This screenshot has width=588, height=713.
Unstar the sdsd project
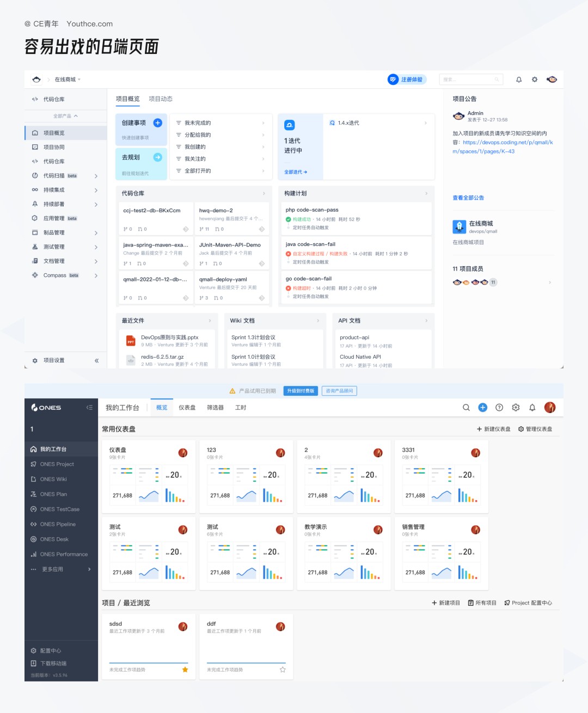click(x=185, y=669)
